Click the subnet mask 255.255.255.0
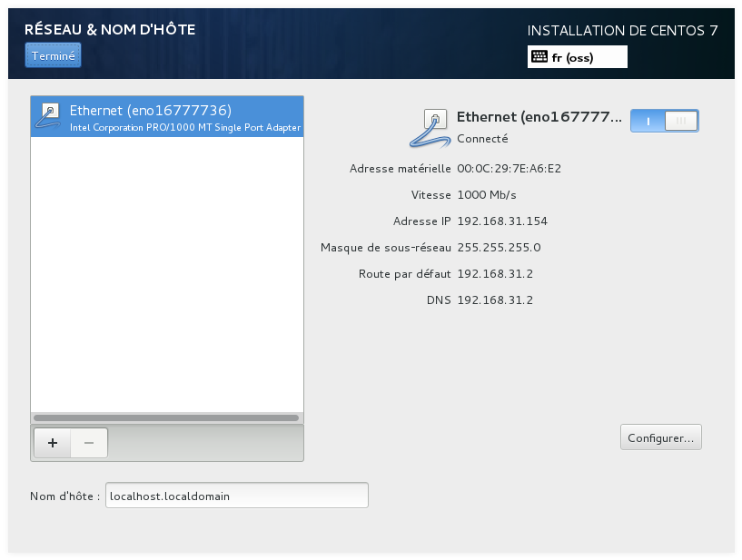The width and height of the screenshot is (742, 560). (x=499, y=248)
